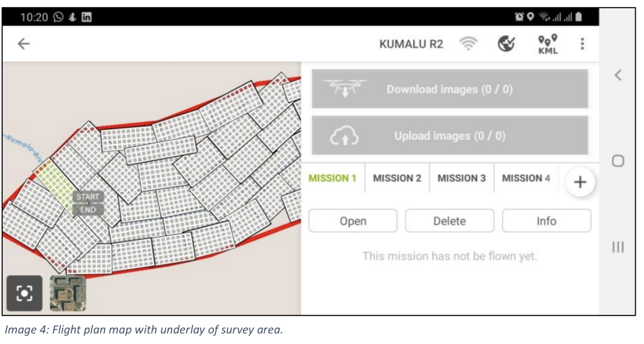Tap the Wi-Fi drone connection icon

click(468, 44)
